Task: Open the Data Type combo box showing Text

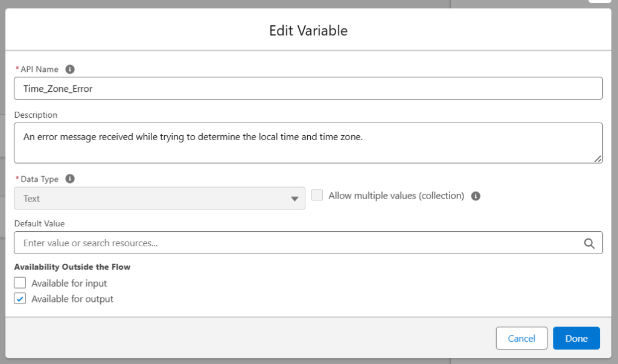Action: click(157, 199)
